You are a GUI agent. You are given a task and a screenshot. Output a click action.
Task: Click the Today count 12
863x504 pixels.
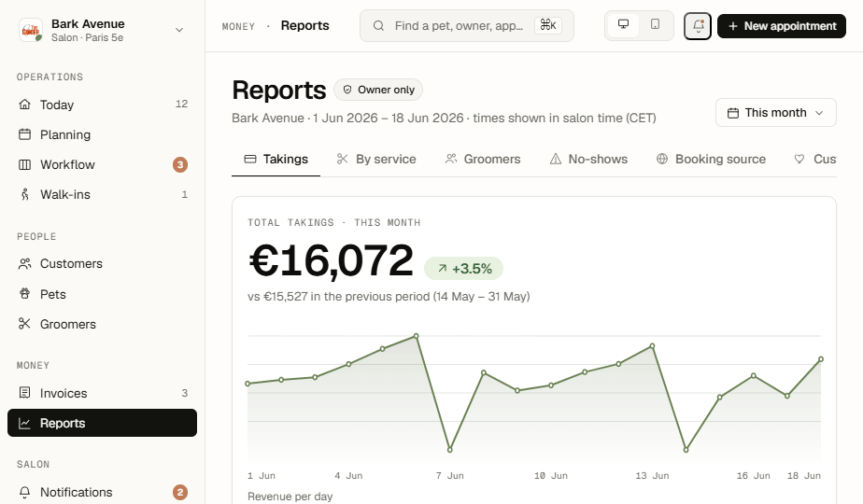pyautogui.click(x=181, y=104)
